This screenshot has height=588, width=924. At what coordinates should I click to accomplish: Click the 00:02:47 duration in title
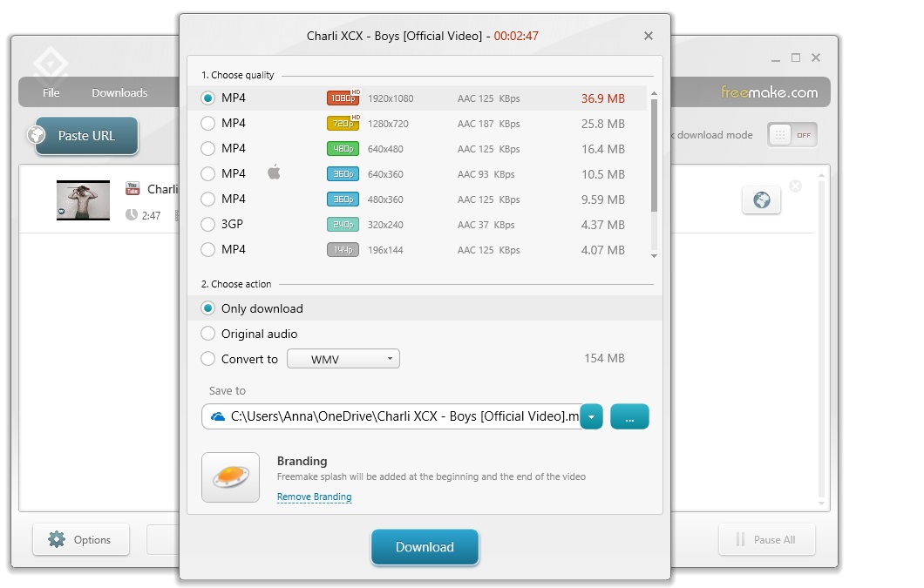pyautogui.click(x=516, y=36)
